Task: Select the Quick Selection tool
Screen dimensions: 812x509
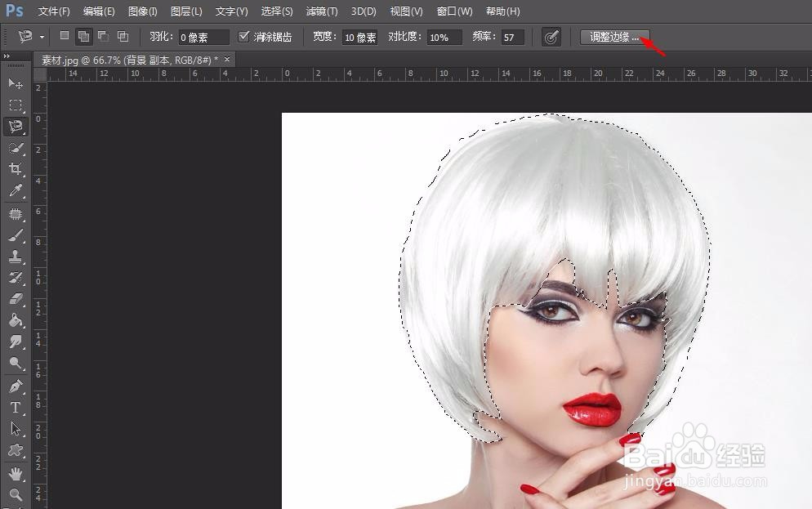Action: click(16, 148)
